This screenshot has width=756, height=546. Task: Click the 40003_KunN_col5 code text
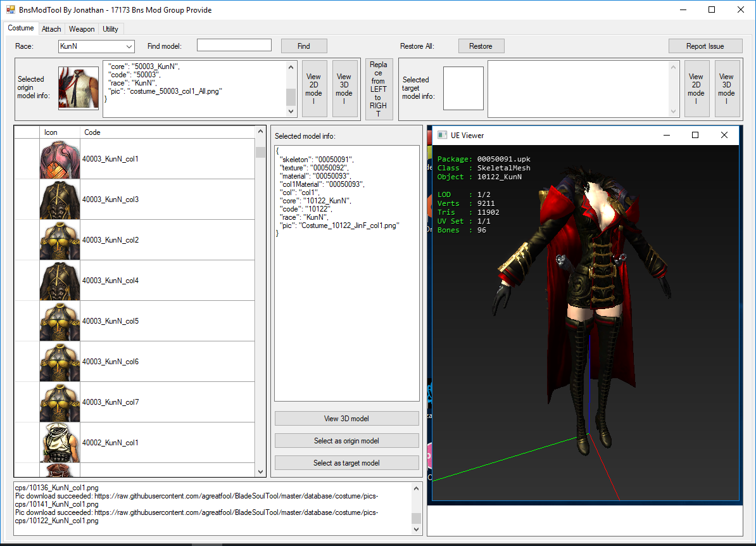click(110, 321)
